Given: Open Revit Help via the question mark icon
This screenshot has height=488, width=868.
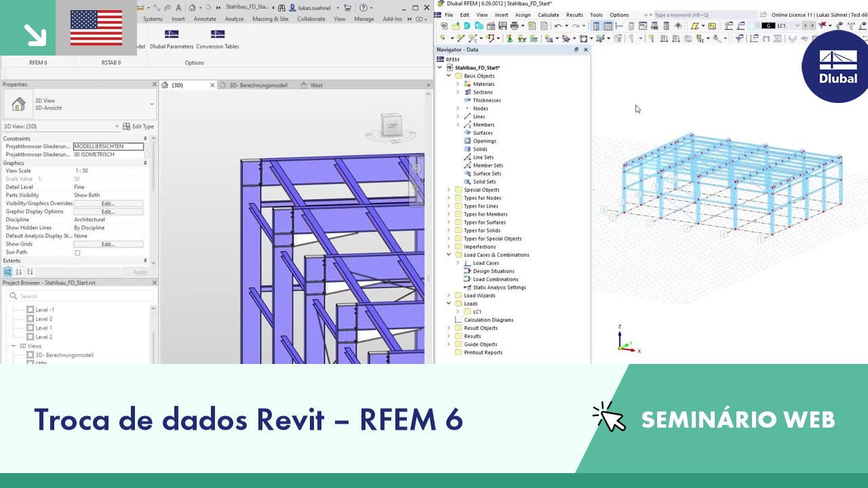Looking at the screenshot, I should click(x=363, y=8).
